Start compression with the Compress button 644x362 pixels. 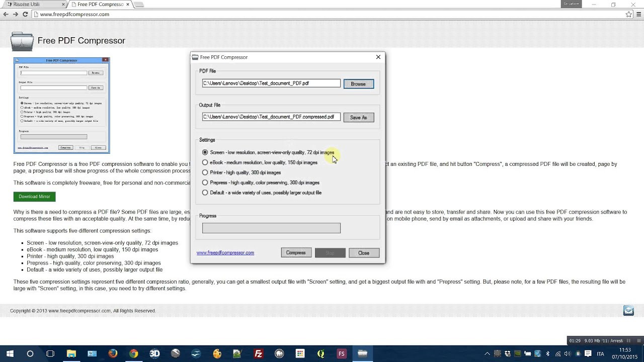pos(296,253)
